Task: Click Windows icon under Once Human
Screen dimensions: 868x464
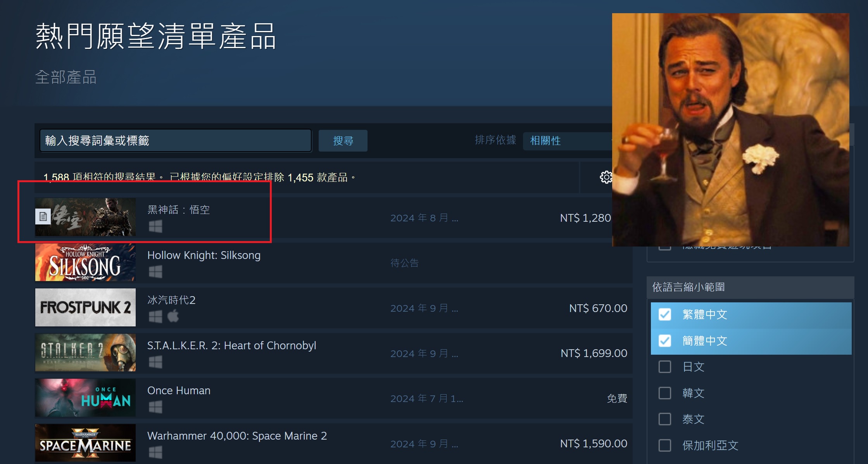Action: click(x=155, y=407)
